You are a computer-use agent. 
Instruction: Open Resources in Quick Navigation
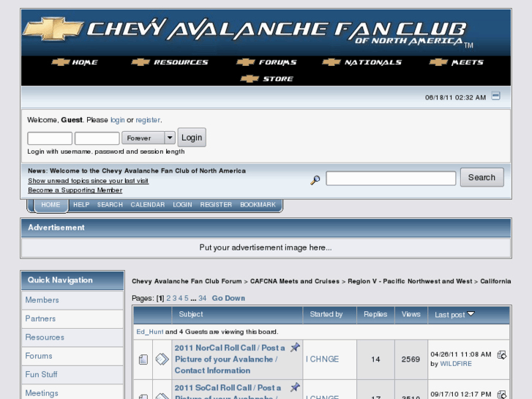(x=45, y=338)
